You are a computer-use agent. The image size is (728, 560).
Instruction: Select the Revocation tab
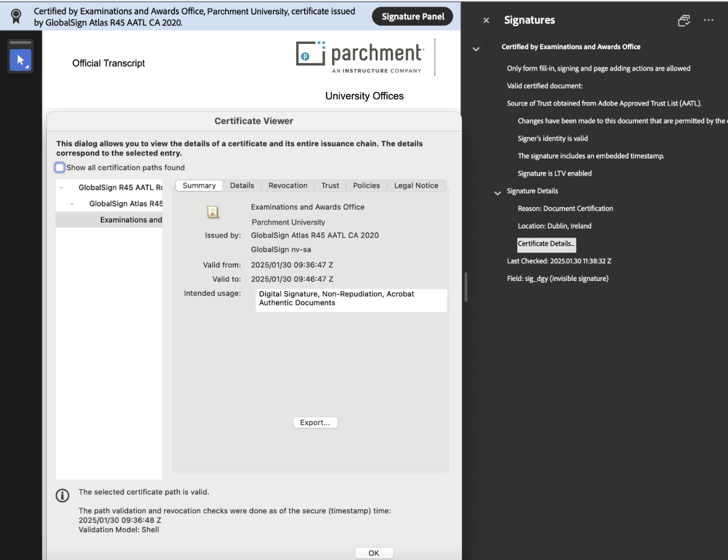pyautogui.click(x=288, y=185)
